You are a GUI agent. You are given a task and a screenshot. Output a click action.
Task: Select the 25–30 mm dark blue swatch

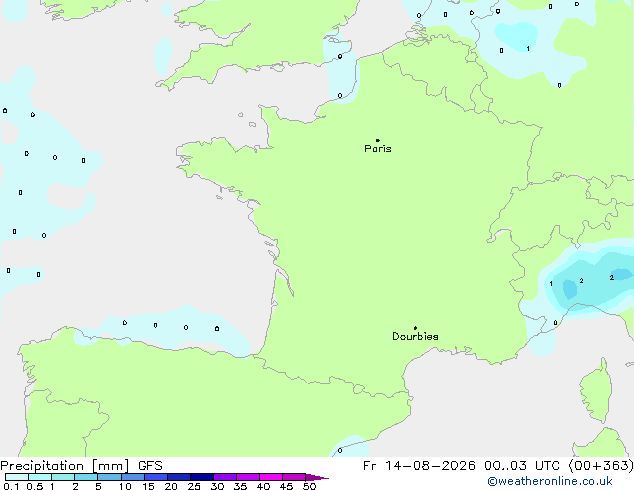[x=202, y=477]
